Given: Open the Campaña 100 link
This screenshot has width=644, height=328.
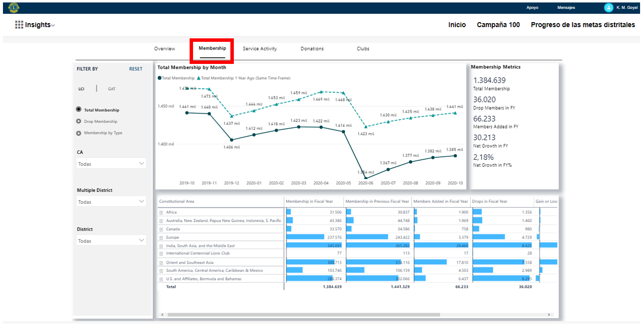Looking at the screenshot, I should coord(498,25).
